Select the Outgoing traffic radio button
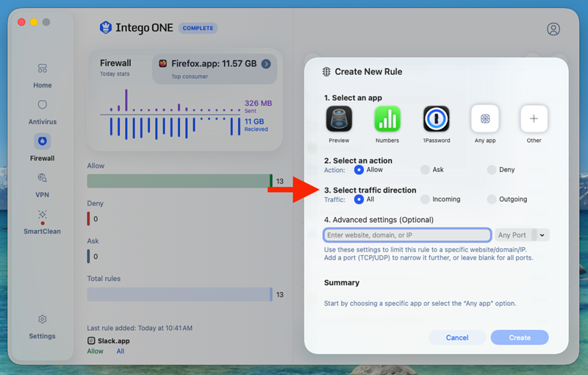This screenshot has height=375, width=588. pos(492,199)
